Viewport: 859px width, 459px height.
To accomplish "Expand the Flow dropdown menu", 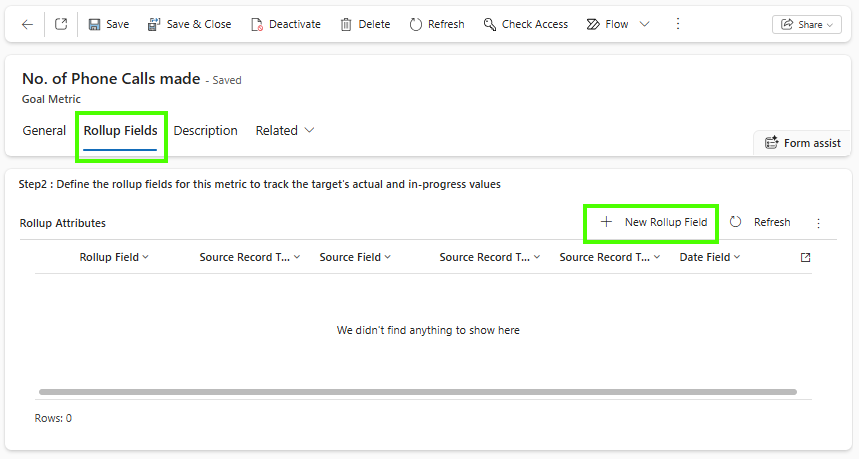I will tap(644, 24).
